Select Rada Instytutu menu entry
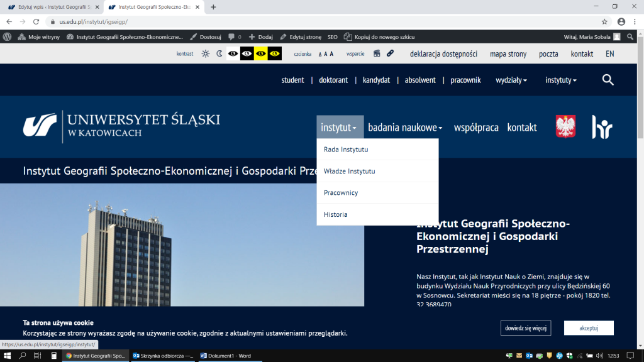644x362 pixels. point(377,150)
